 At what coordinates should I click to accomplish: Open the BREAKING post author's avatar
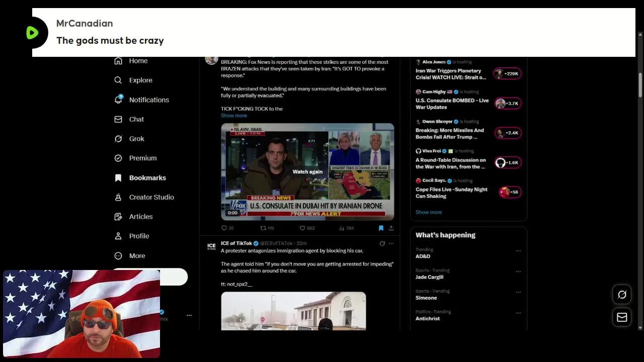tap(211, 60)
